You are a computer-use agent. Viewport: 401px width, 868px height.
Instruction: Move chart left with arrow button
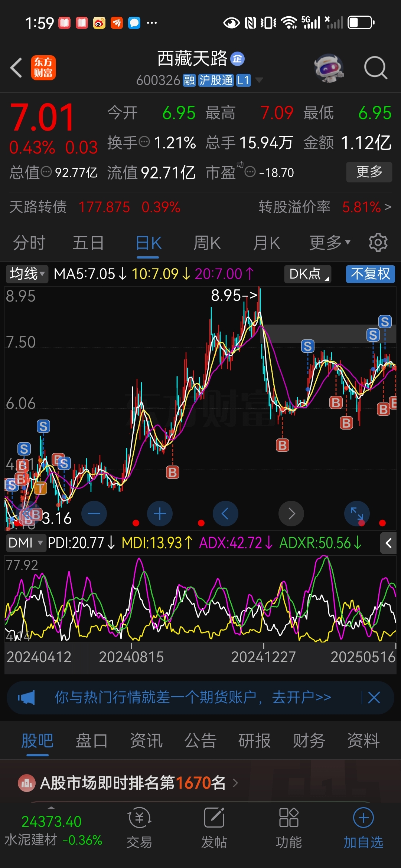(225, 514)
